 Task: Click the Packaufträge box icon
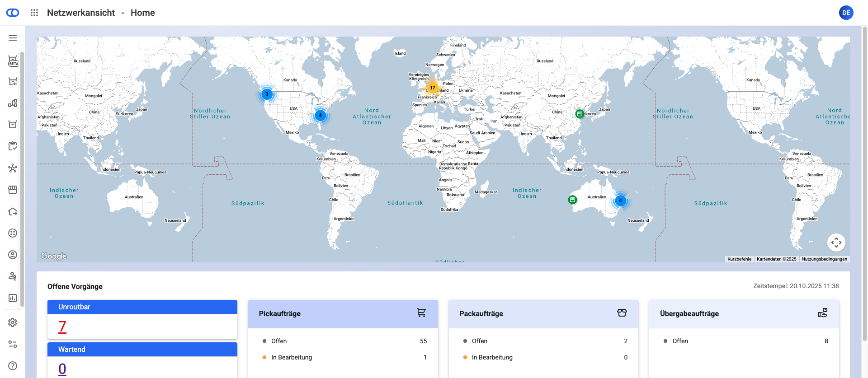(x=622, y=313)
